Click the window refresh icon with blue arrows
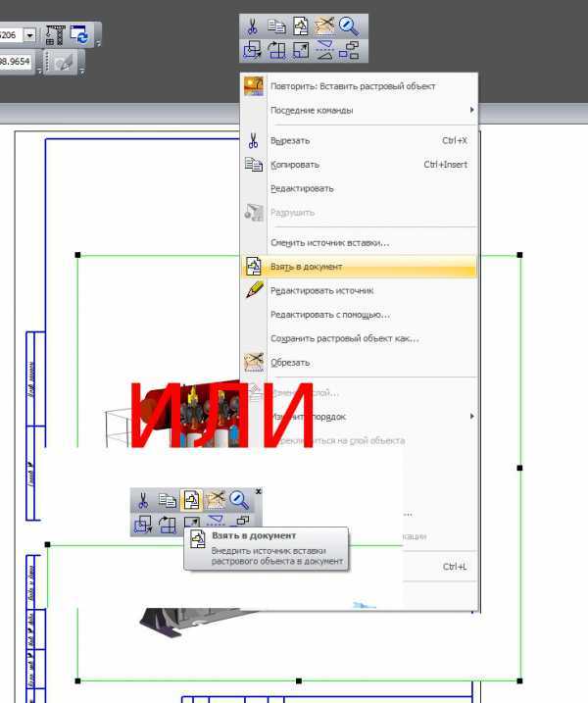 point(79,35)
